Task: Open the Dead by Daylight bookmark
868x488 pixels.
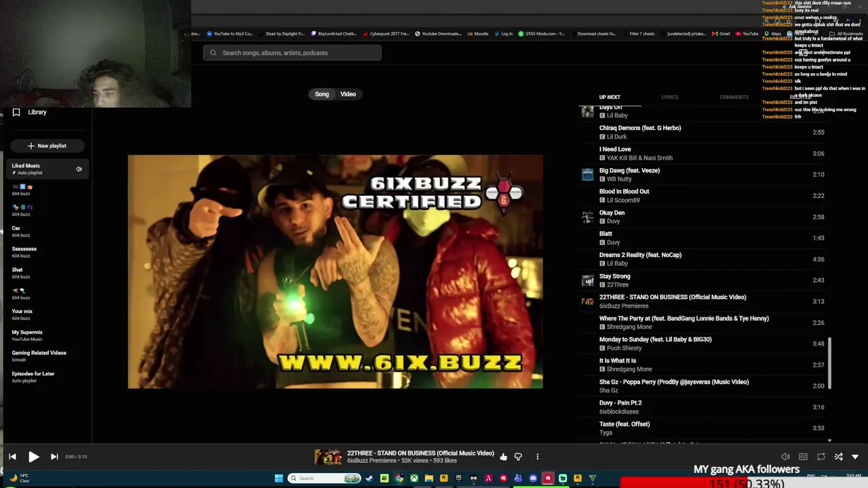Action: point(281,34)
